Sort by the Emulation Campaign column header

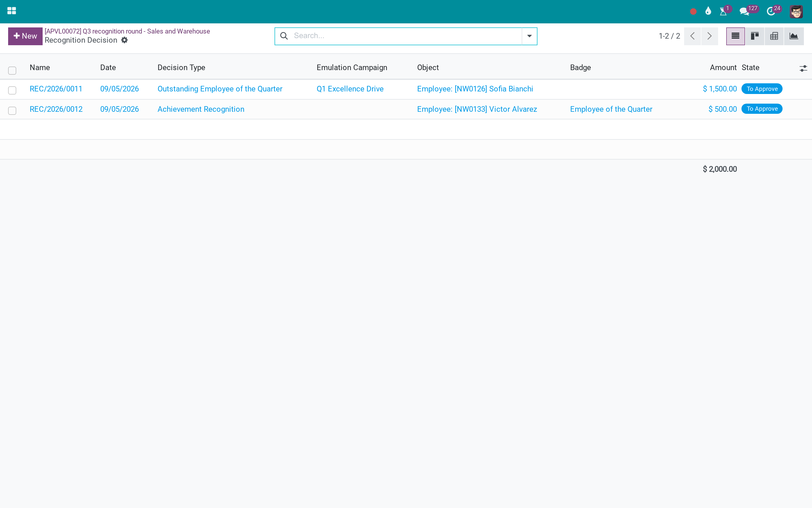(x=352, y=68)
